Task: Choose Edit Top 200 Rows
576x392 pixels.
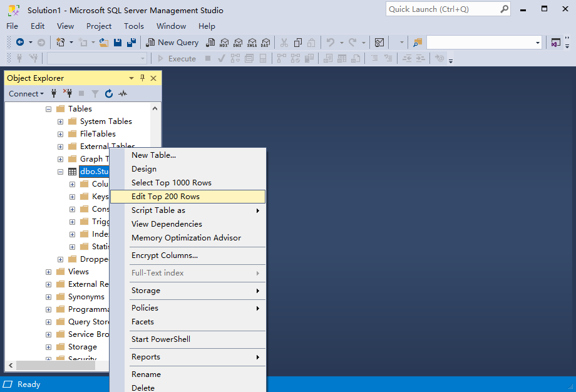Action: 166,197
